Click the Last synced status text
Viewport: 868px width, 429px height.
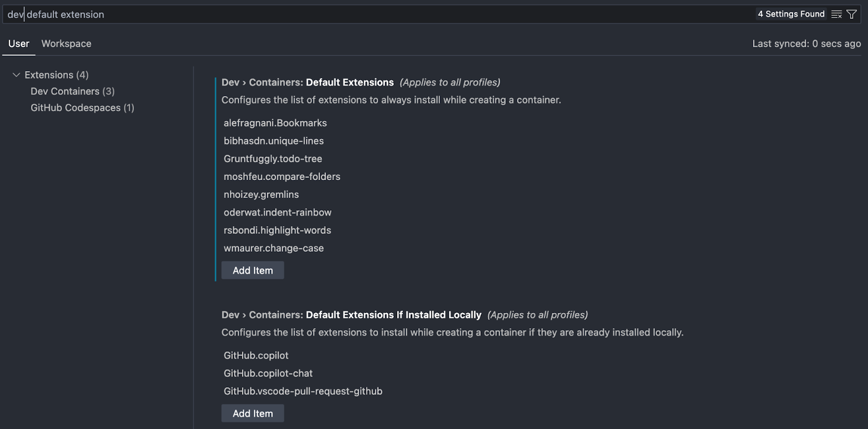pyautogui.click(x=806, y=43)
